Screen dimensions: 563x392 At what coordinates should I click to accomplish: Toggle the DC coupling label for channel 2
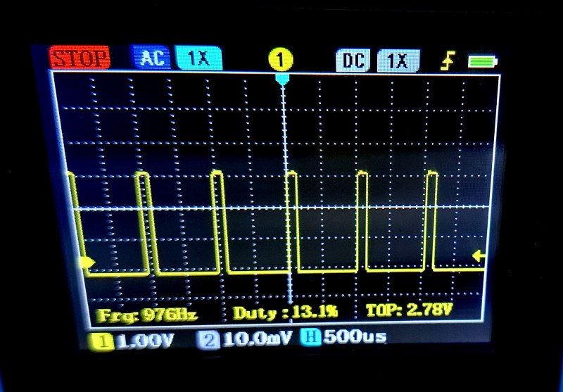[353, 61]
